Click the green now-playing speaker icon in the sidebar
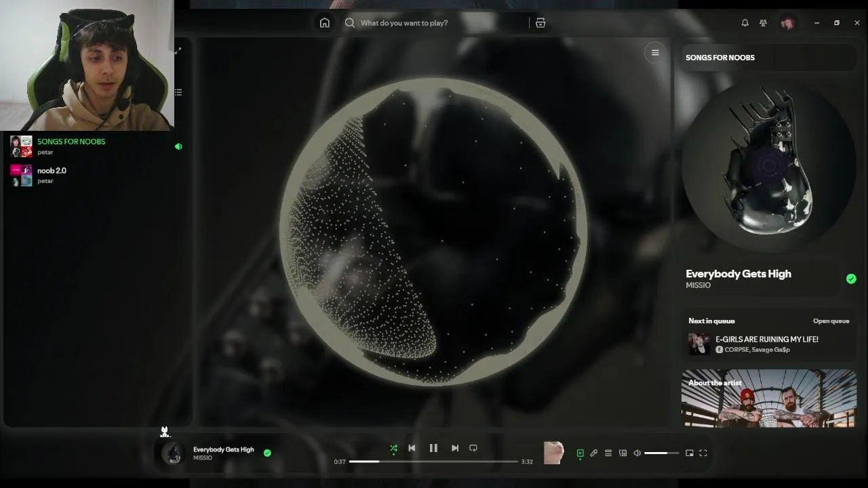Image resolution: width=868 pixels, height=488 pixels. [178, 146]
